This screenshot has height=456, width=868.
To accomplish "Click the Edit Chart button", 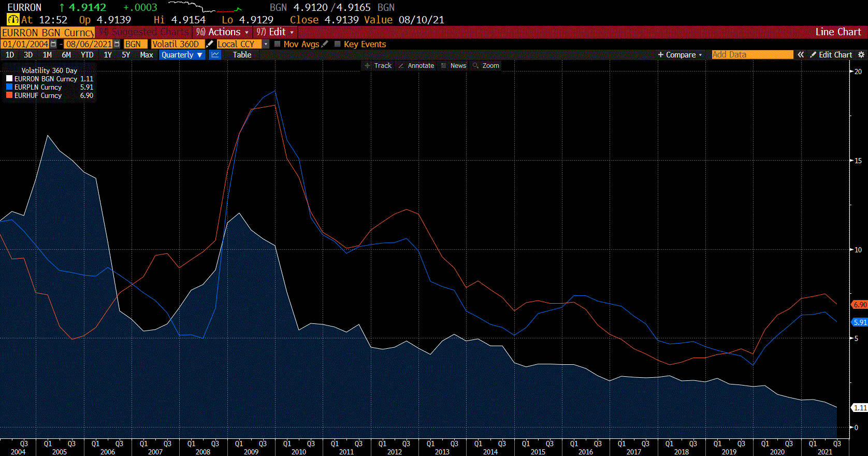I will coord(831,54).
